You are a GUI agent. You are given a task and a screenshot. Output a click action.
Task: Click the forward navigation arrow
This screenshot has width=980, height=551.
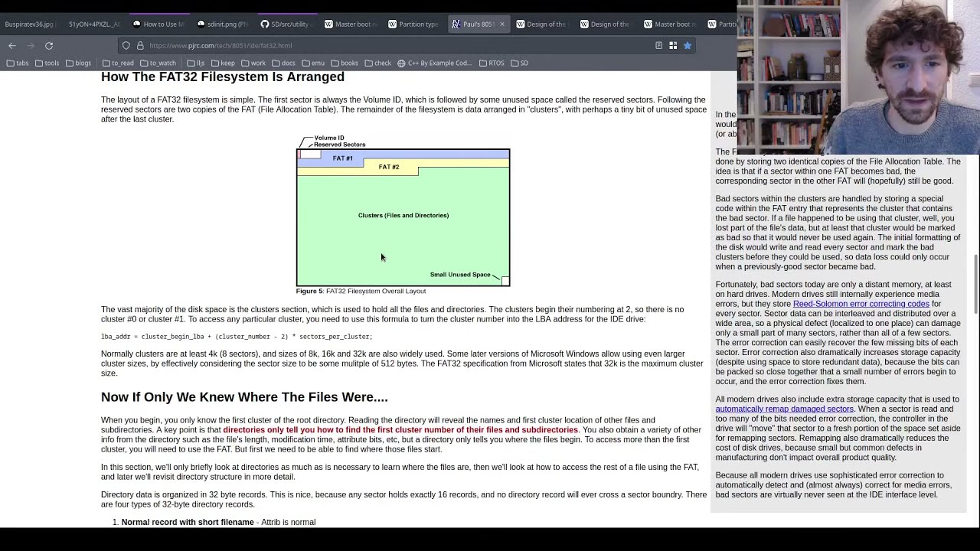coord(31,46)
